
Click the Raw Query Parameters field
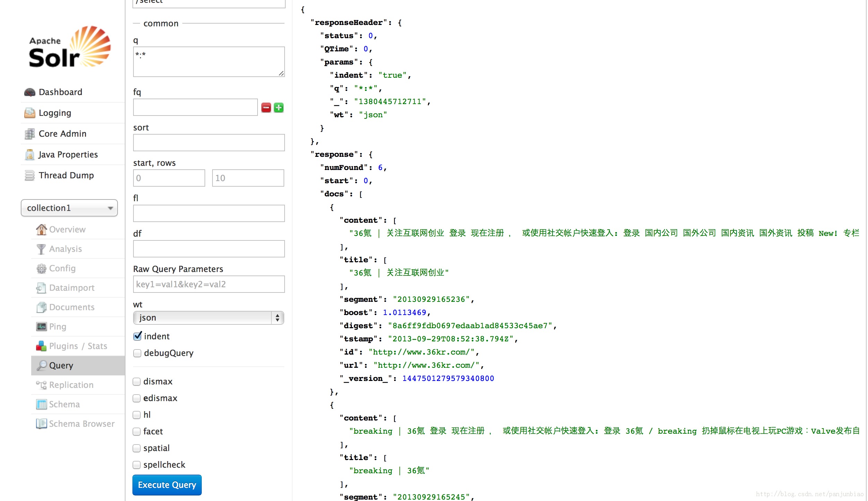(x=209, y=284)
